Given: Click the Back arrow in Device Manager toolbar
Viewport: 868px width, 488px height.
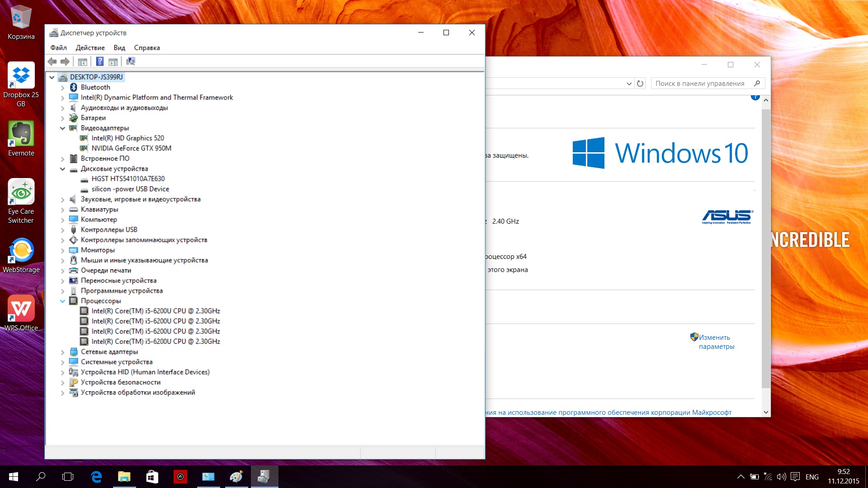Looking at the screenshot, I should click(52, 61).
